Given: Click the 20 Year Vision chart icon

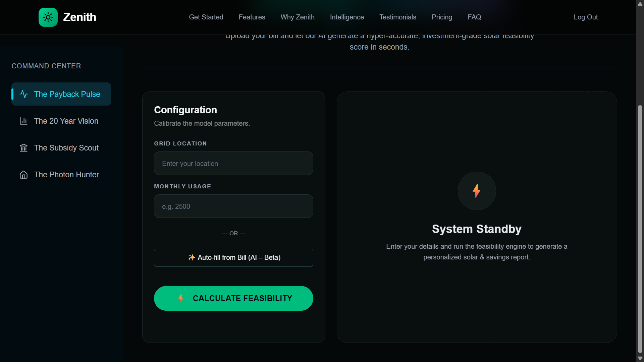Looking at the screenshot, I should [23, 121].
